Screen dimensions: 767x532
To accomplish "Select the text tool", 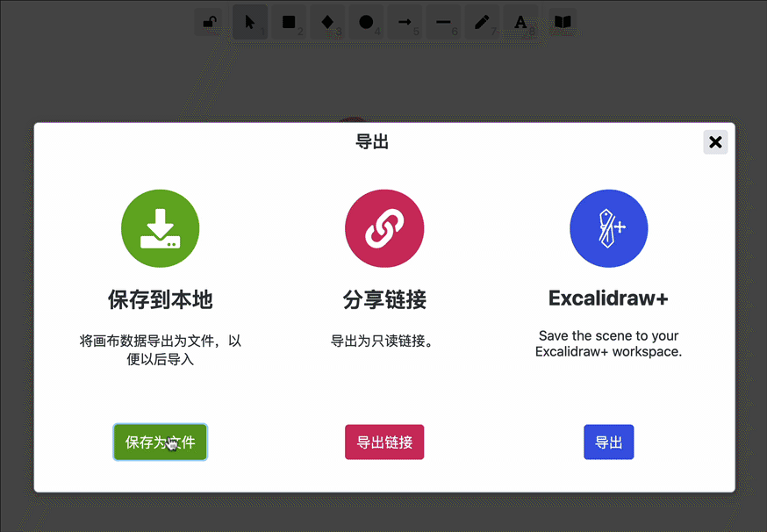I will click(520, 22).
